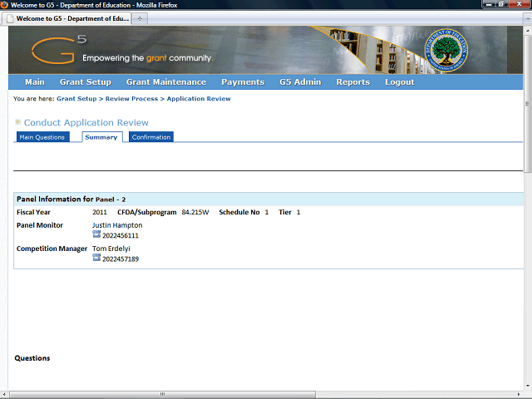
Task: Click the G5 logo in banner
Action: coord(59,50)
